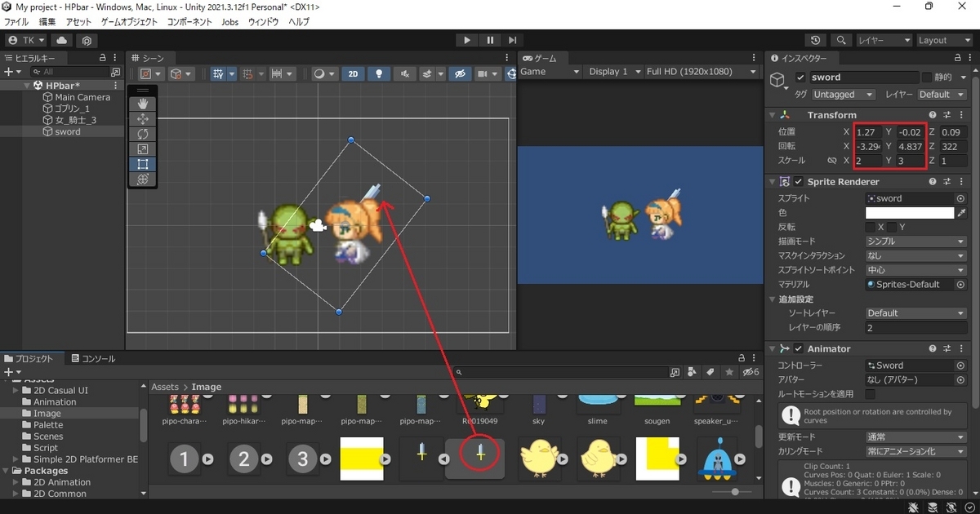Select the Move tool

143,118
